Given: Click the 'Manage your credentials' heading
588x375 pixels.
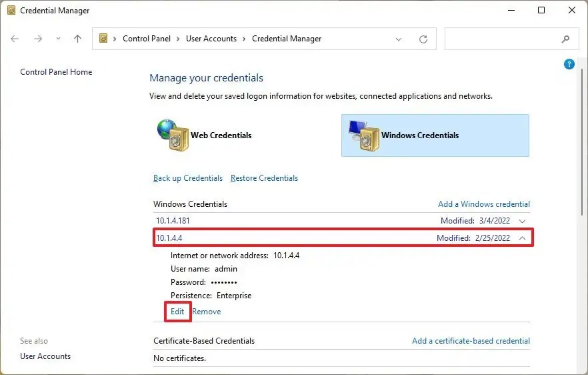Looking at the screenshot, I should tap(206, 78).
